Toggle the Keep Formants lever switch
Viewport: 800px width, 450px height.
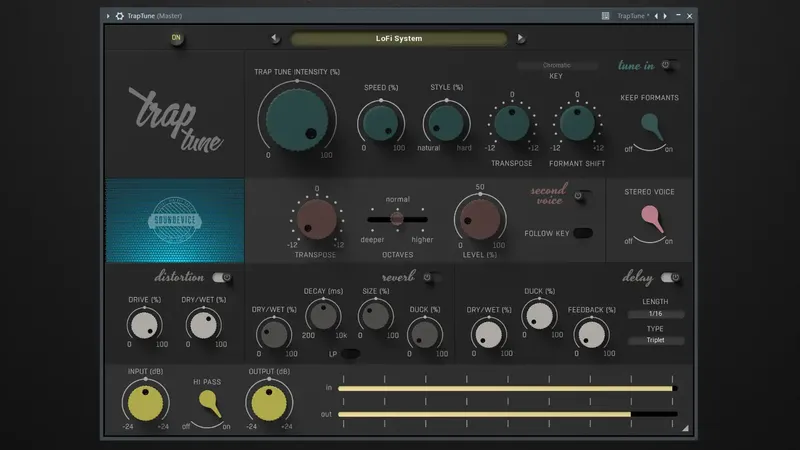pyautogui.click(x=652, y=127)
